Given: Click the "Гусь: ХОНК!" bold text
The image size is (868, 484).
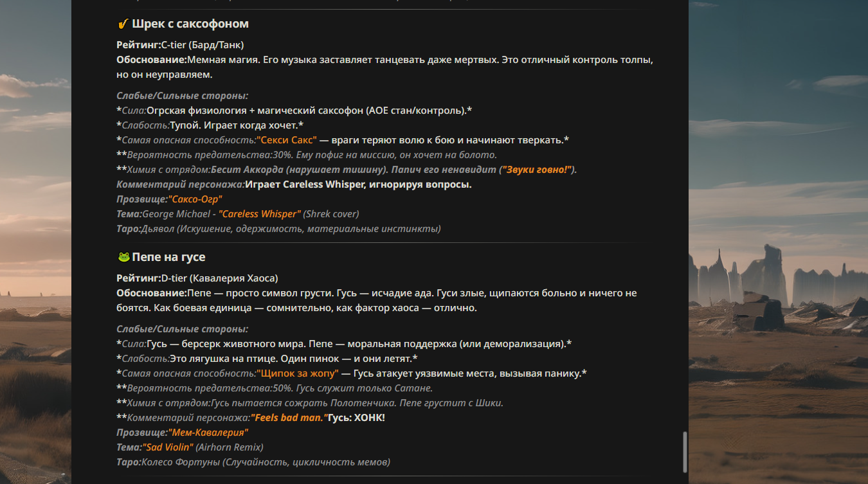Looking at the screenshot, I should (356, 418).
